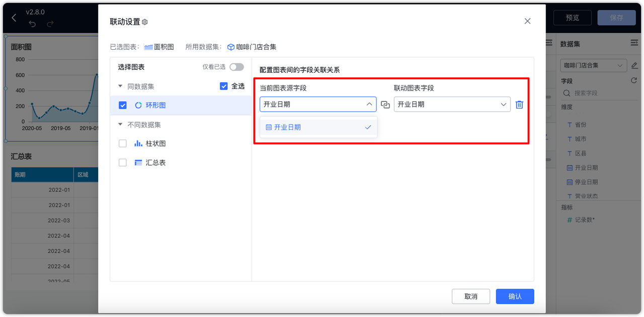644x317 pixels.
Task: Edit the dataset using the pencil icon
Action: 634,65
